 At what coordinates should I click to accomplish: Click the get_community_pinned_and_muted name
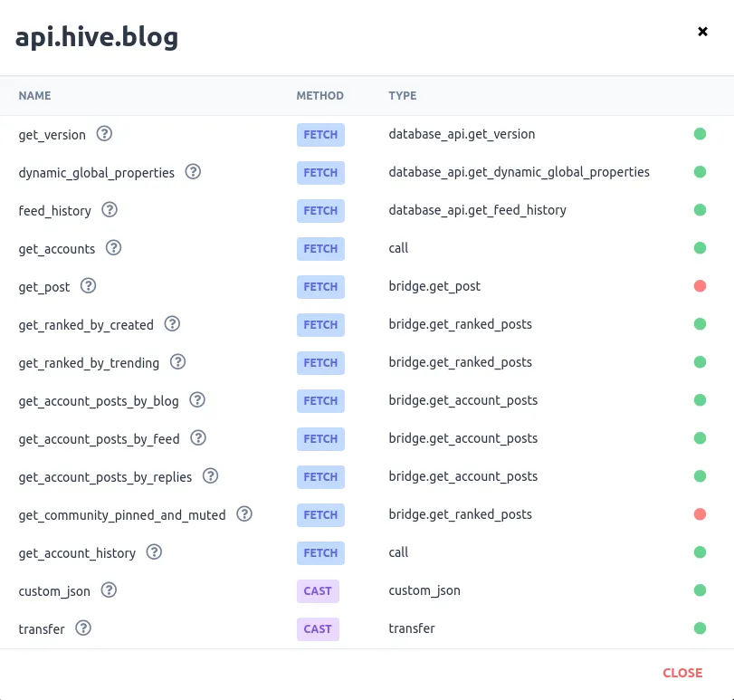click(x=122, y=515)
